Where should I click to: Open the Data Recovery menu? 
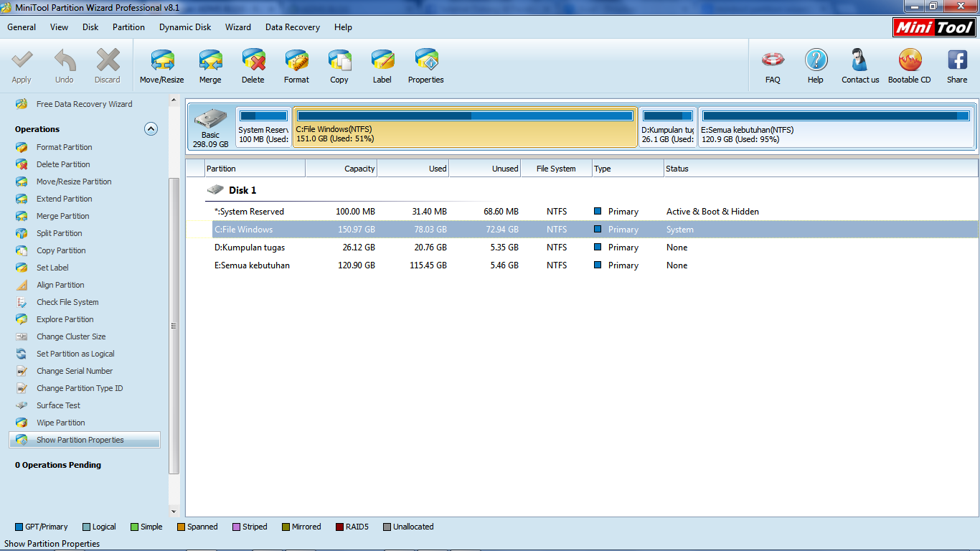[x=293, y=27]
